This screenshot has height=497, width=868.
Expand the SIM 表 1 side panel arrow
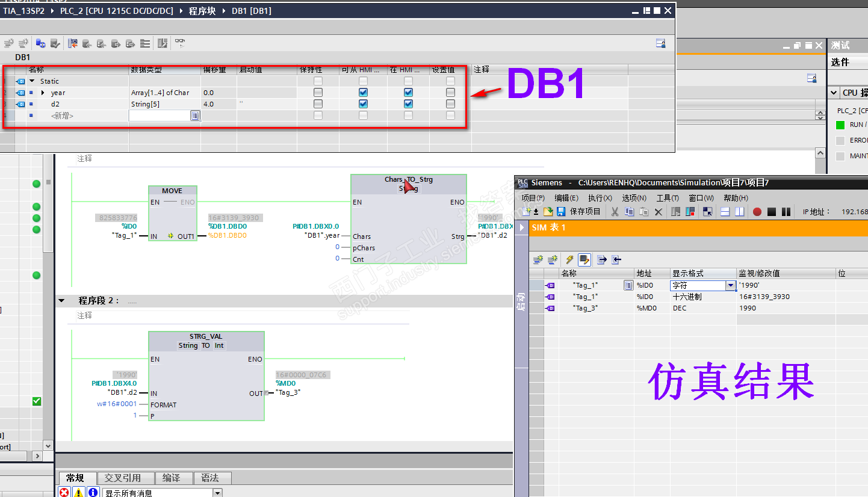521,228
